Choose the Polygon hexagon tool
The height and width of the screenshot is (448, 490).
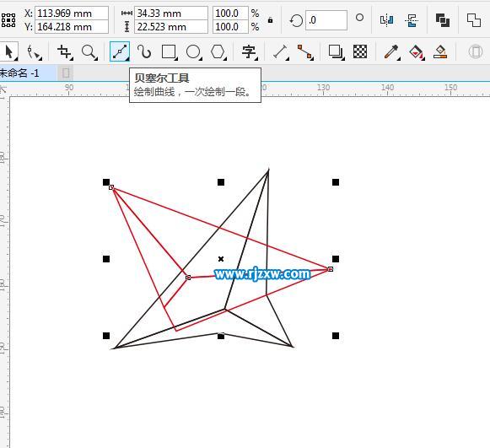click(x=218, y=51)
